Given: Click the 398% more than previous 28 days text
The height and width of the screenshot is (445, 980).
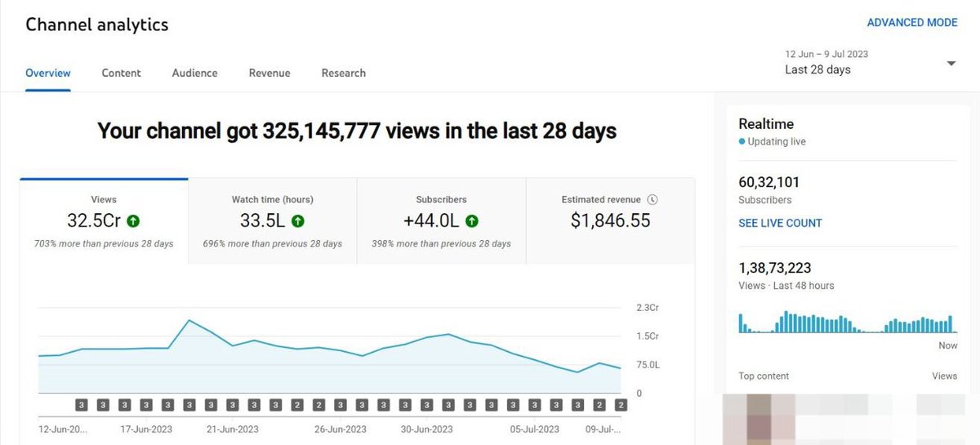Looking at the screenshot, I should click(441, 243).
